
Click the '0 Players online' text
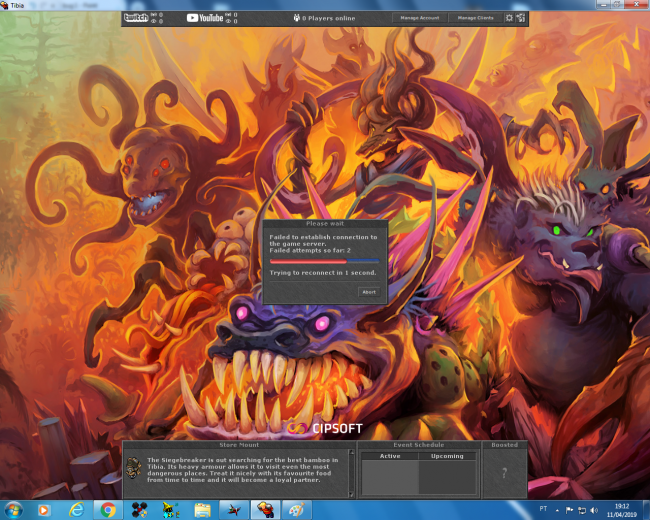328,18
